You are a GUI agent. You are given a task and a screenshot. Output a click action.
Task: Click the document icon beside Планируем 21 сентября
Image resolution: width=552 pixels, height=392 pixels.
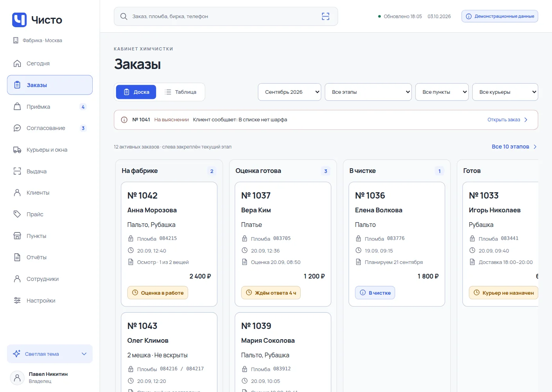tap(358, 262)
